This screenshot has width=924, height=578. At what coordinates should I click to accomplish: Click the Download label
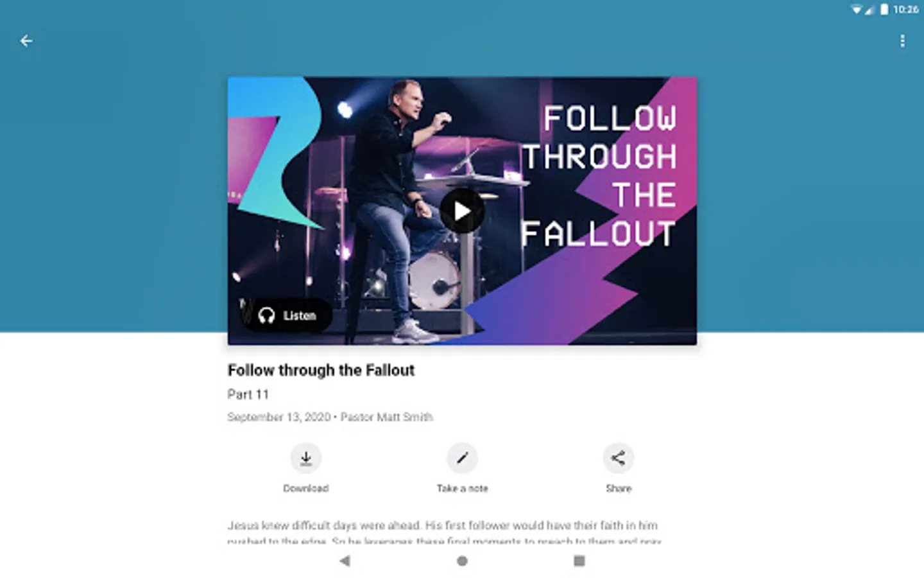(x=306, y=488)
